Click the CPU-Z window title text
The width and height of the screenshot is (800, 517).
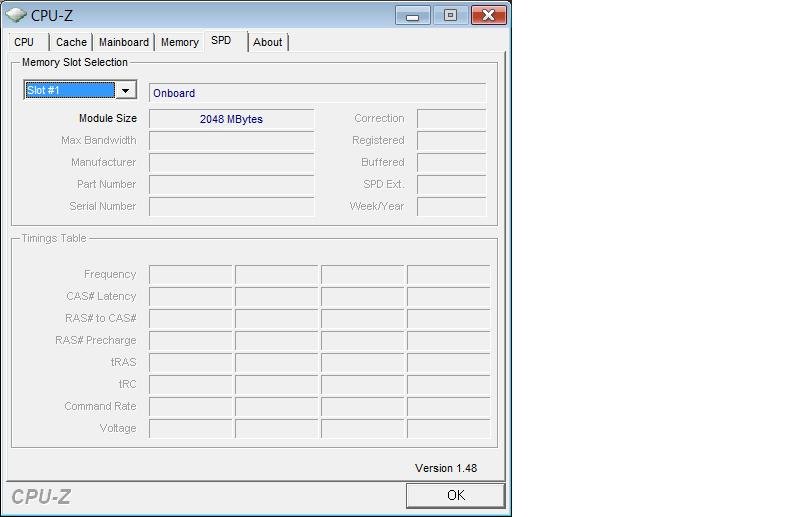[x=52, y=16]
